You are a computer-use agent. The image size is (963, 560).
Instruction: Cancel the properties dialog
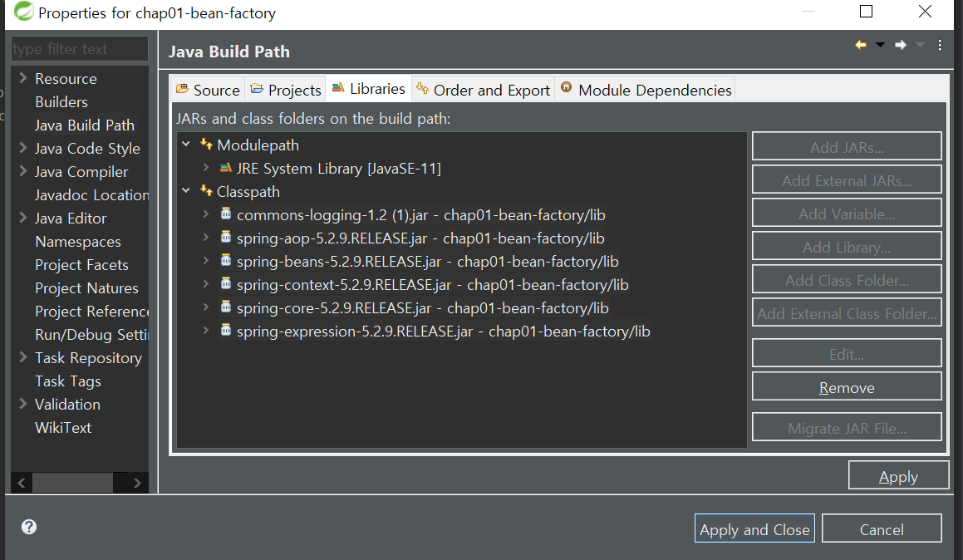882,529
